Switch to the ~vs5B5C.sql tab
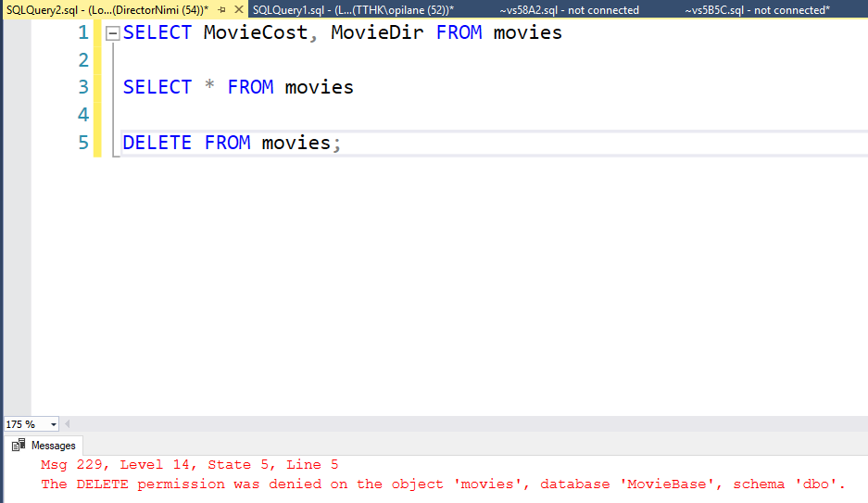 tap(757, 9)
